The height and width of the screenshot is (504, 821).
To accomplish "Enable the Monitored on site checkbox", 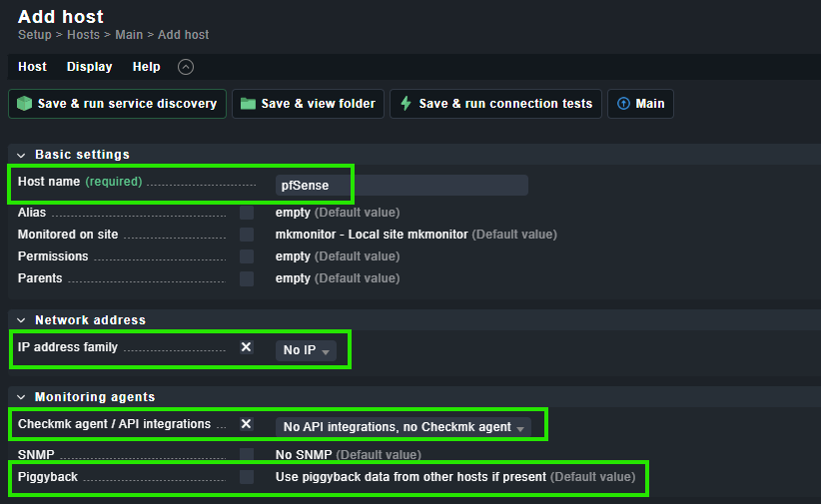I will tap(246, 235).
